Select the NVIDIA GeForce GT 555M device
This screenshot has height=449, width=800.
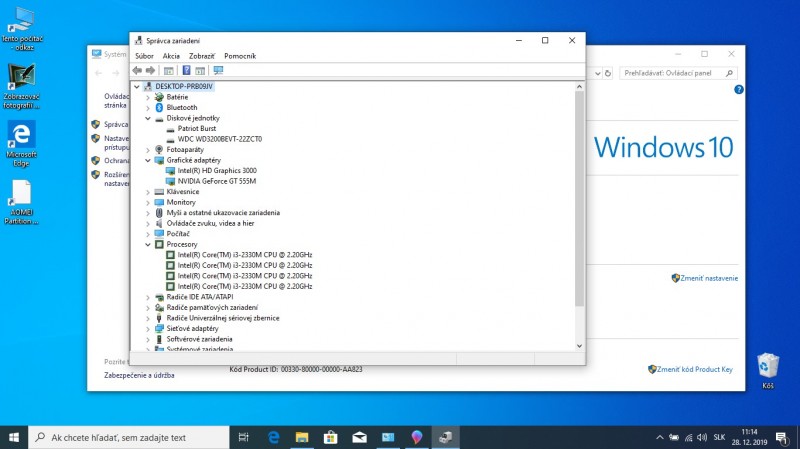pyautogui.click(x=216, y=181)
